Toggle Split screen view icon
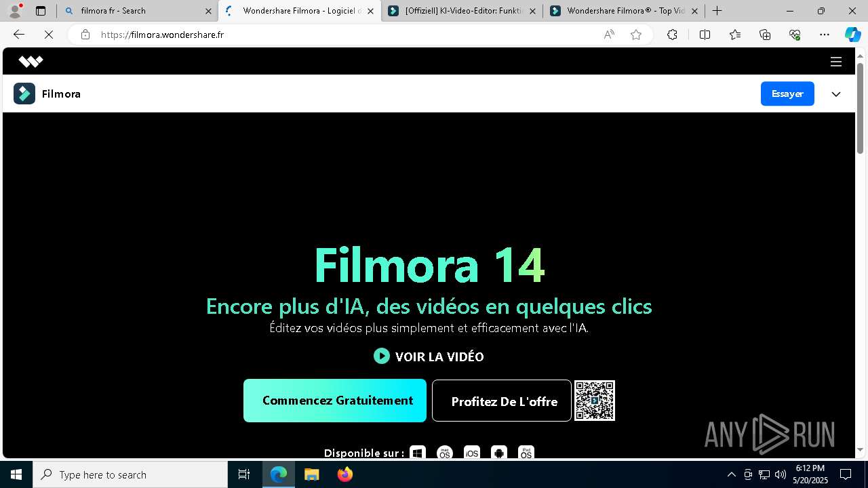Screen dimensions: 868x488 [x=705, y=35]
